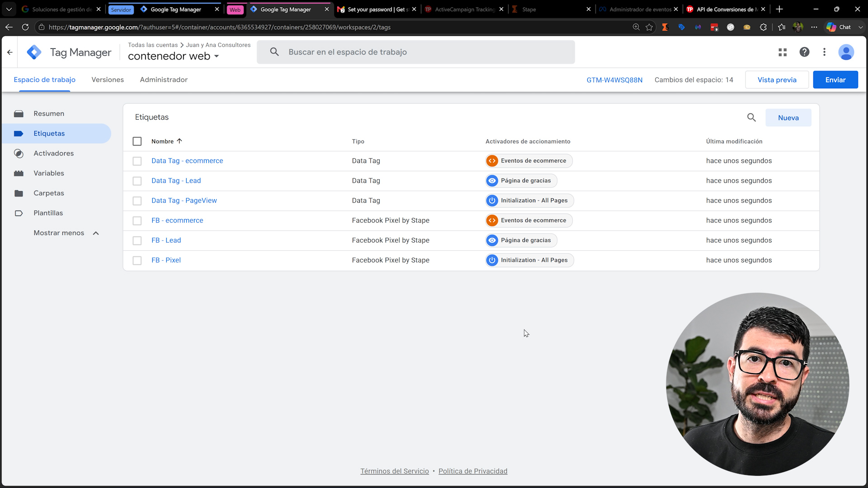Check the FB - ecommerce row checkbox

(137, 221)
